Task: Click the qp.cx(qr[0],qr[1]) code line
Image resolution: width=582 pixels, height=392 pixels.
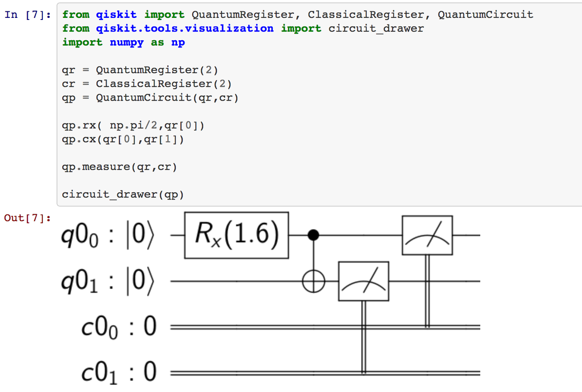Action: [123, 139]
